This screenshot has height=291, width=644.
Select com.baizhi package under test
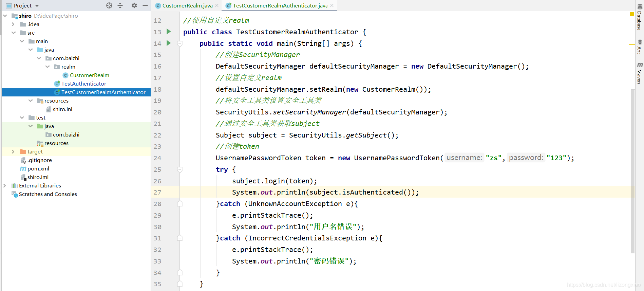pyautogui.click(x=66, y=134)
